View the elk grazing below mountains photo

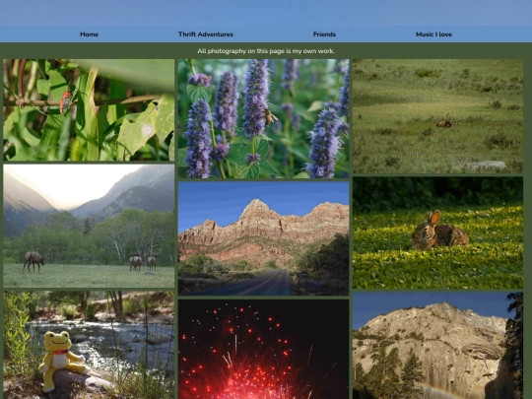coord(89,226)
